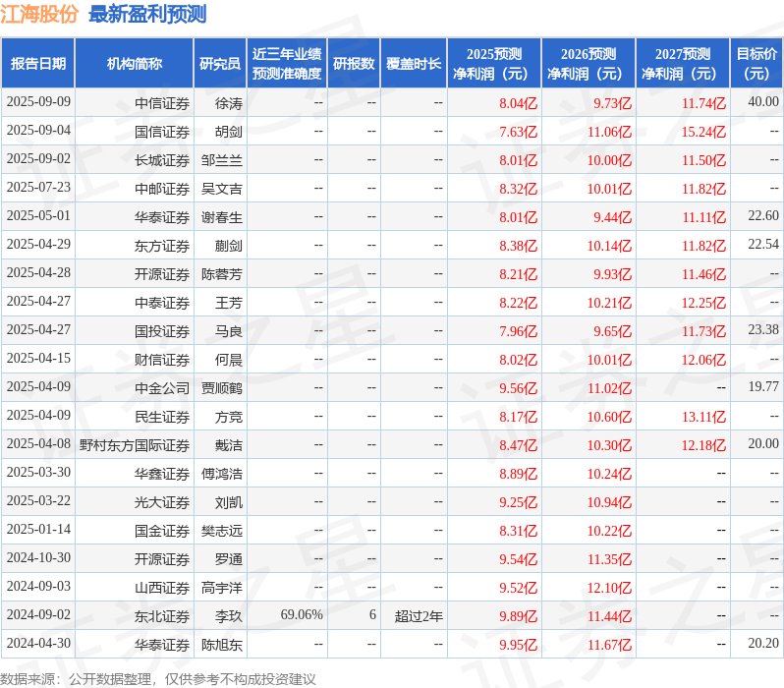This screenshot has height=688, width=784.
Task: Click the 2027预测净利润 header
Action: click(683, 64)
